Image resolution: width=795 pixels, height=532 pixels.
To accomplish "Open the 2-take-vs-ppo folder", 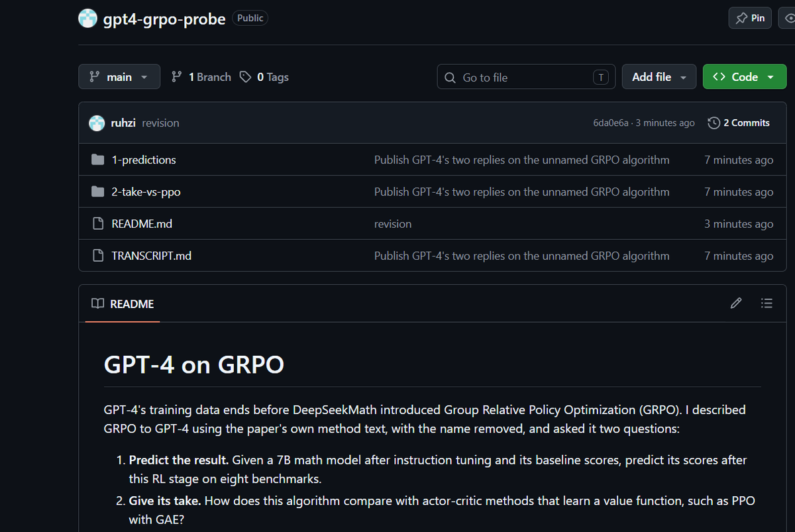I will click(146, 192).
